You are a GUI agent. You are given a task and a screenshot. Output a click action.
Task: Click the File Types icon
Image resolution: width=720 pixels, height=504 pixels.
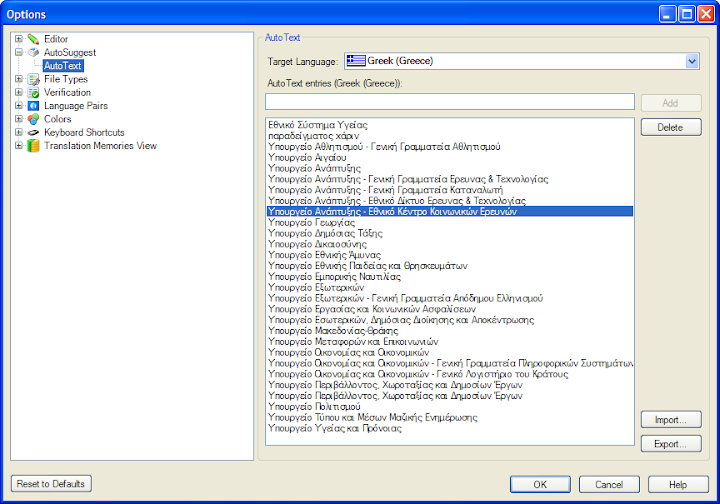click(33, 79)
